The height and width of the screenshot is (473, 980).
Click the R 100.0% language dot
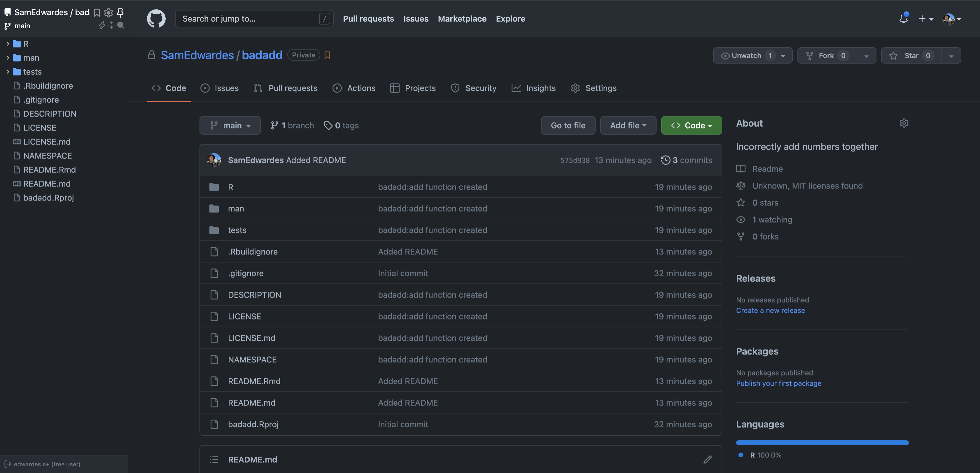pyautogui.click(x=741, y=455)
